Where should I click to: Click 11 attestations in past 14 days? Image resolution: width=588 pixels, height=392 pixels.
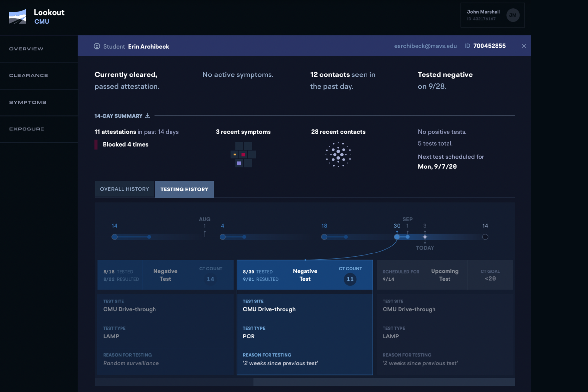137,132
